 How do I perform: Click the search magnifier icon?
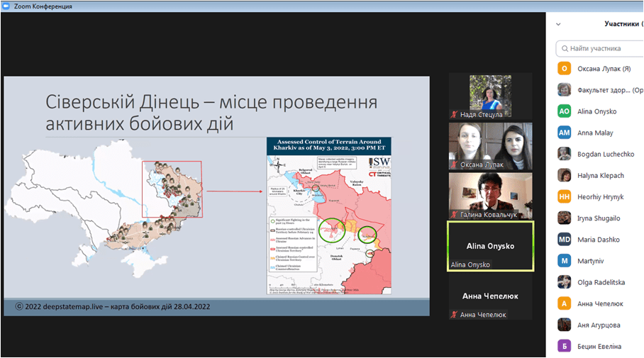pyautogui.click(x=565, y=48)
